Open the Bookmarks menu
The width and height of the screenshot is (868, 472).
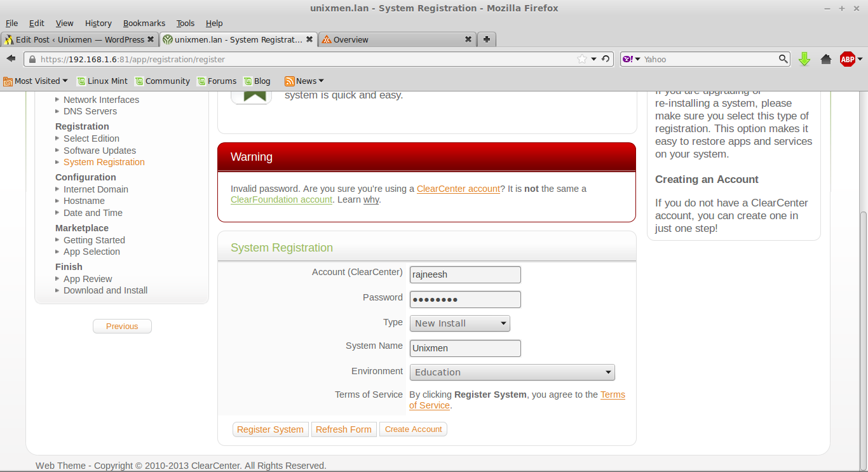144,23
